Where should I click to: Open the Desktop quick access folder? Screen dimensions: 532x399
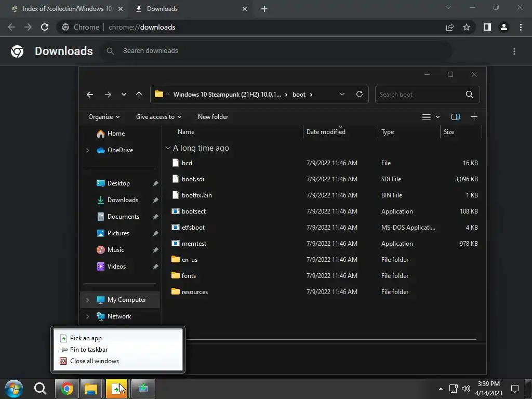pyautogui.click(x=118, y=183)
